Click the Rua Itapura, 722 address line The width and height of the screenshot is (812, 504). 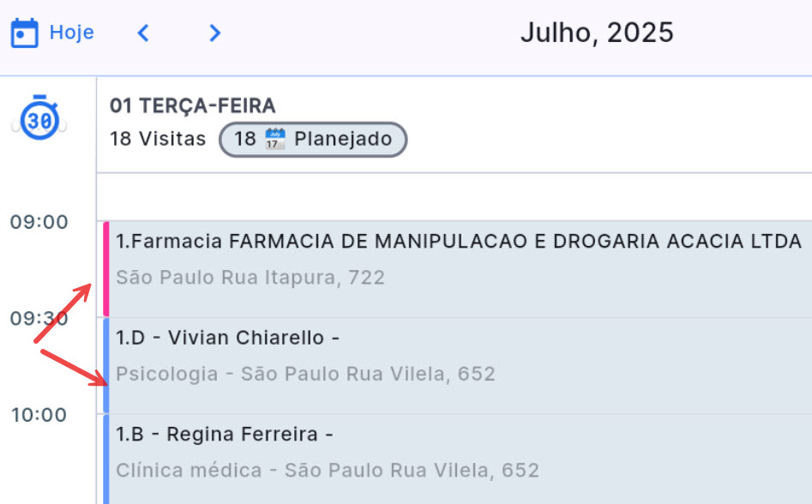[250, 278]
